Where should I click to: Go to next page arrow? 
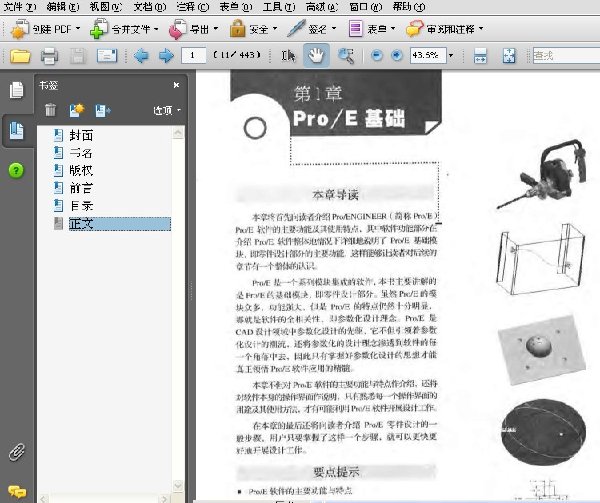pyautogui.click(x=166, y=56)
